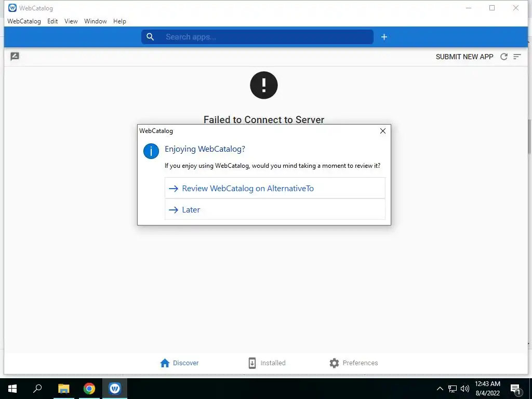532x399 pixels.
Task: Click the refresh icon next to SUBMIT NEW APP
Action: [504, 57]
